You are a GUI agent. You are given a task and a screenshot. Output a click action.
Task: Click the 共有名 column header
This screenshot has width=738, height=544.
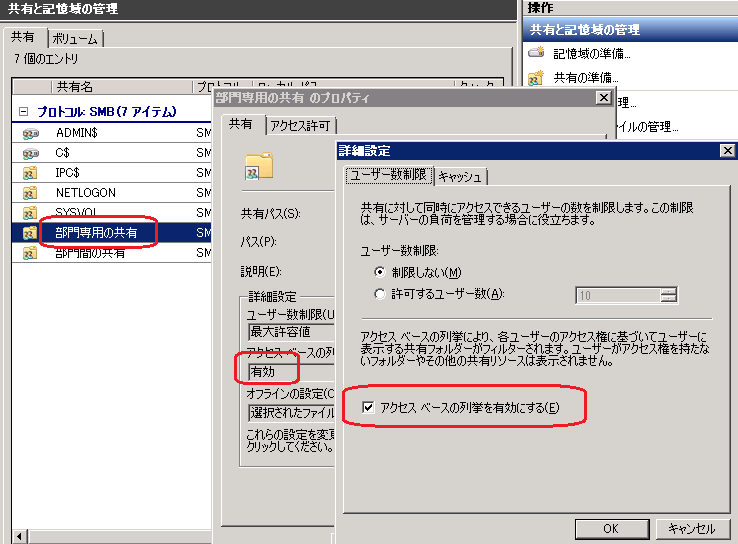[x=75, y=87]
